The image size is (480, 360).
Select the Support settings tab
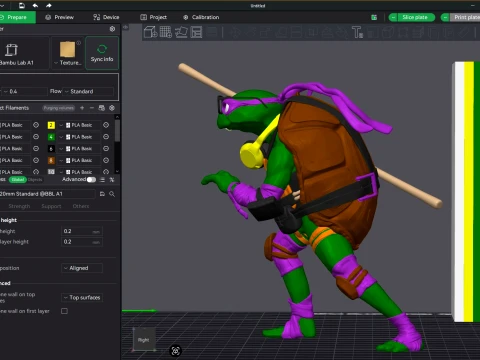point(51,206)
